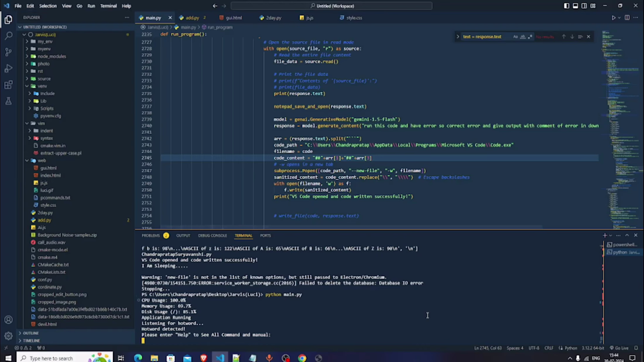The height and width of the screenshot is (362, 644).
Task: Add a new terminal with plus icon
Action: point(605,236)
